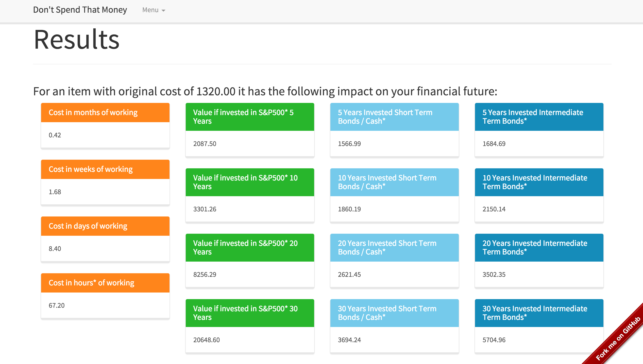The width and height of the screenshot is (643, 364).
Task: Click the 10 Years Intermediate Term Bonds value 2150.14
Action: click(494, 209)
